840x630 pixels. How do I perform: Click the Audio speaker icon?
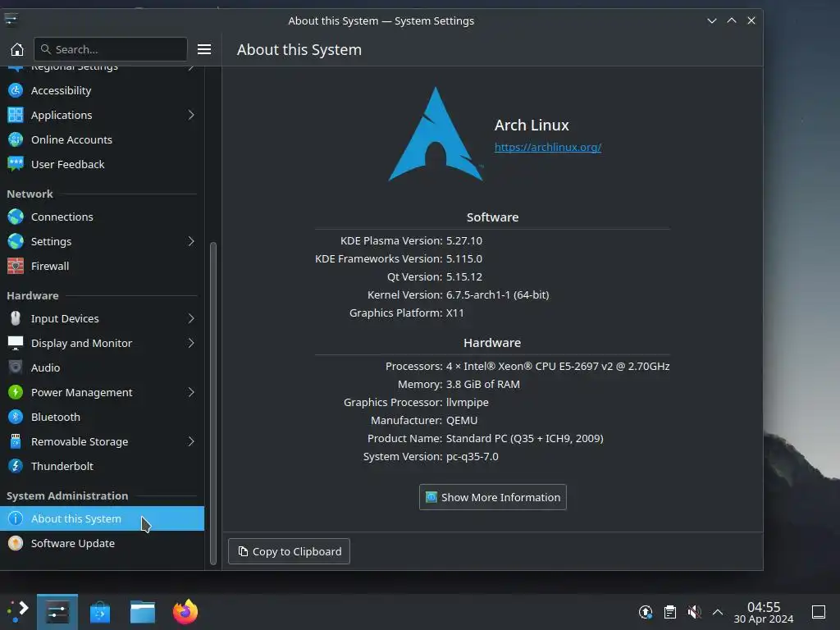(16, 368)
